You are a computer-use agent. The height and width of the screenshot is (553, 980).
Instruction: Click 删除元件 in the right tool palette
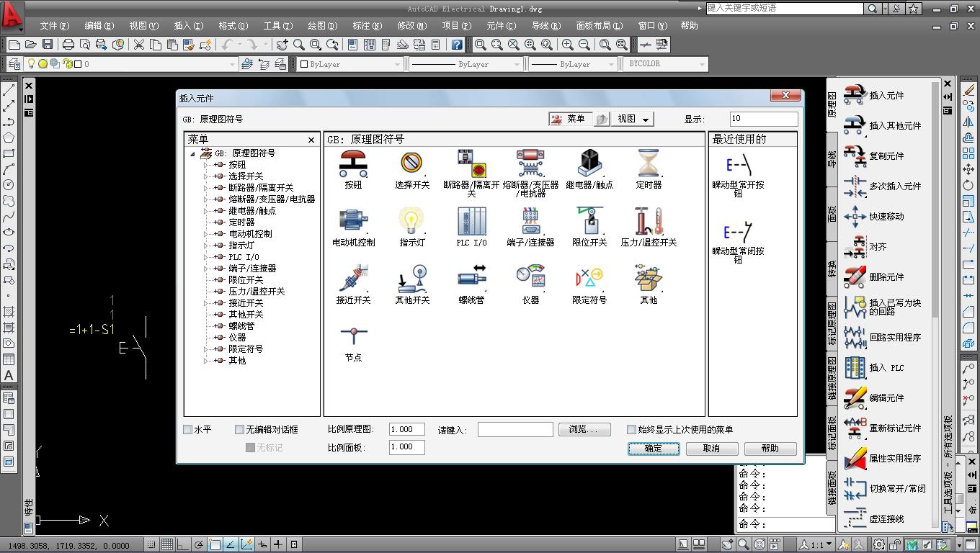coord(886,276)
